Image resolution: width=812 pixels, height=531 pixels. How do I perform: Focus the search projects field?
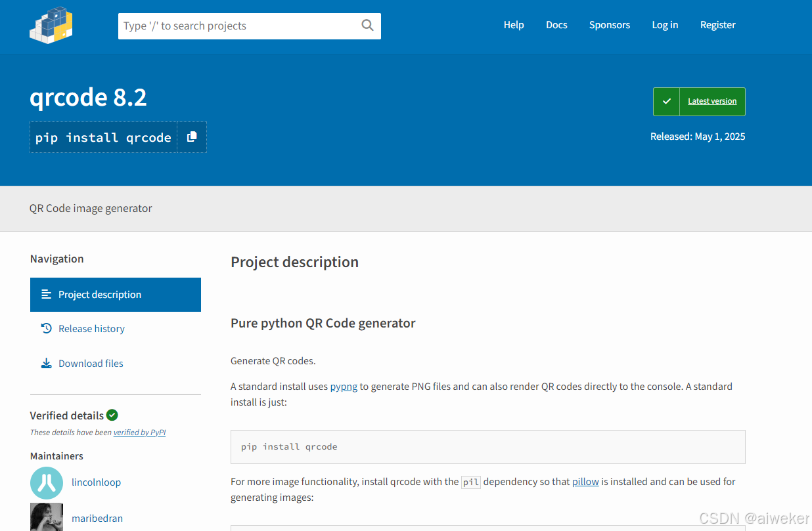(250, 26)
